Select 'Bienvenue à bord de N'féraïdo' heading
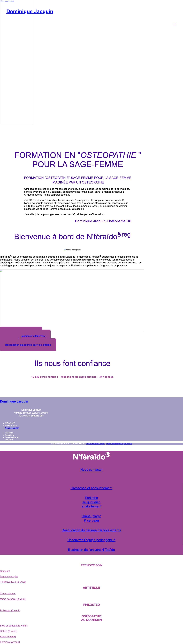 72,236
